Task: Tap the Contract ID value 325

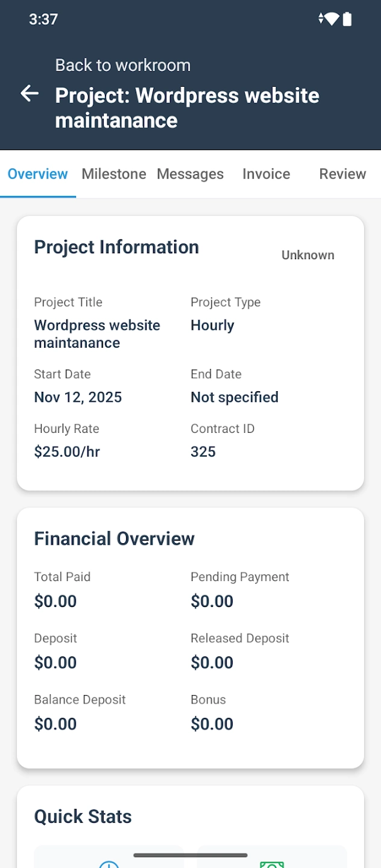Action: [203, 451]
